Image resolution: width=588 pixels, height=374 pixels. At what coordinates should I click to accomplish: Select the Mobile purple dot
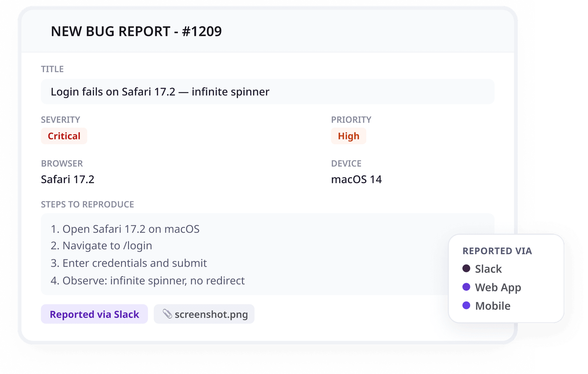click(x=466, y=305)
